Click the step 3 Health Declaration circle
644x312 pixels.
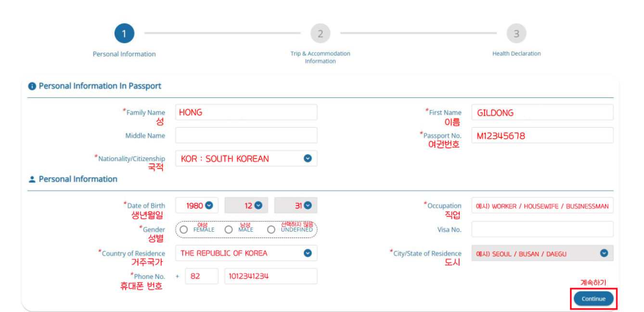pos(516,34)
